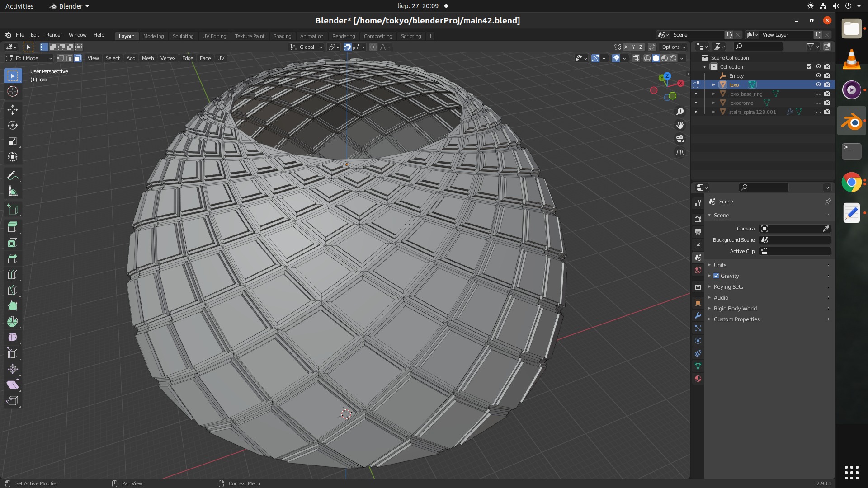Toggle the Gravity checkbox
This screenshot has height=488, width=868.
[x=716, y=276]
